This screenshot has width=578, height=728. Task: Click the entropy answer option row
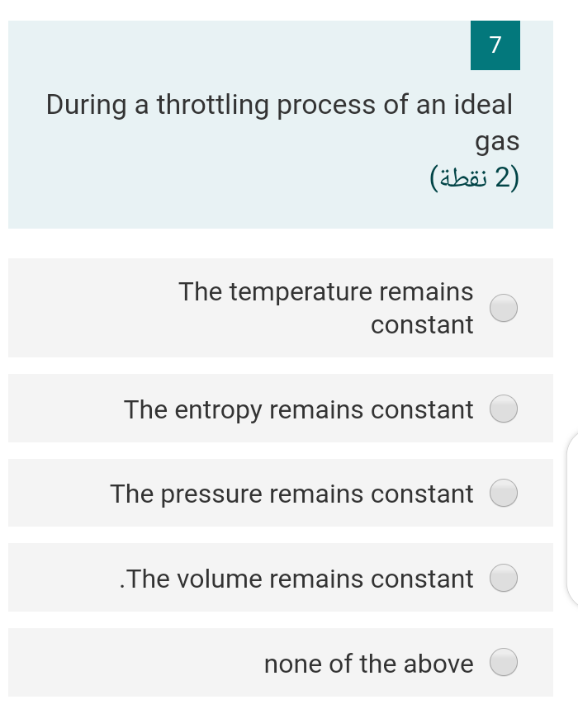point(281,408)
